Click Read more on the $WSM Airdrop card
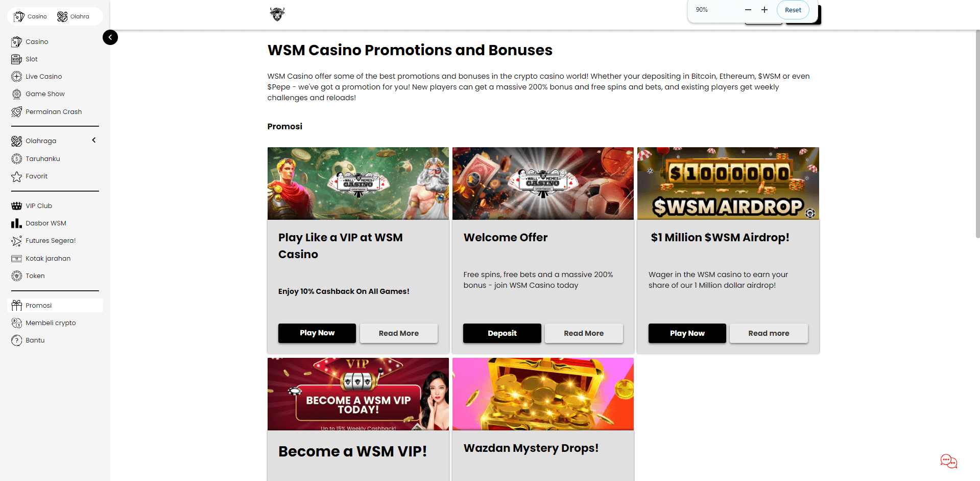Image resolution: width=980 pixels, height=481 pixels. point(769,333)
